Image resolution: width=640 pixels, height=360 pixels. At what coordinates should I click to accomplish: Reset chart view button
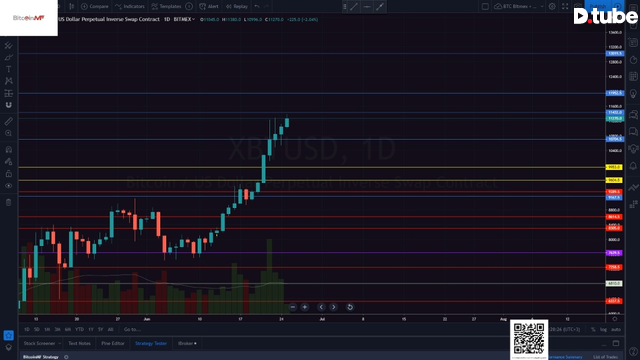(350, 307)
